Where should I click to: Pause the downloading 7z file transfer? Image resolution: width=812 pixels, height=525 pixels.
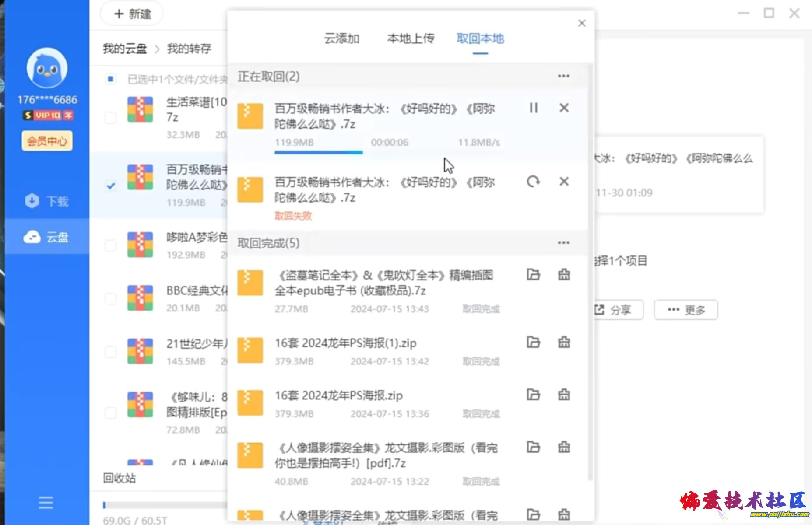pyautogui.click(x=533, y=108)
